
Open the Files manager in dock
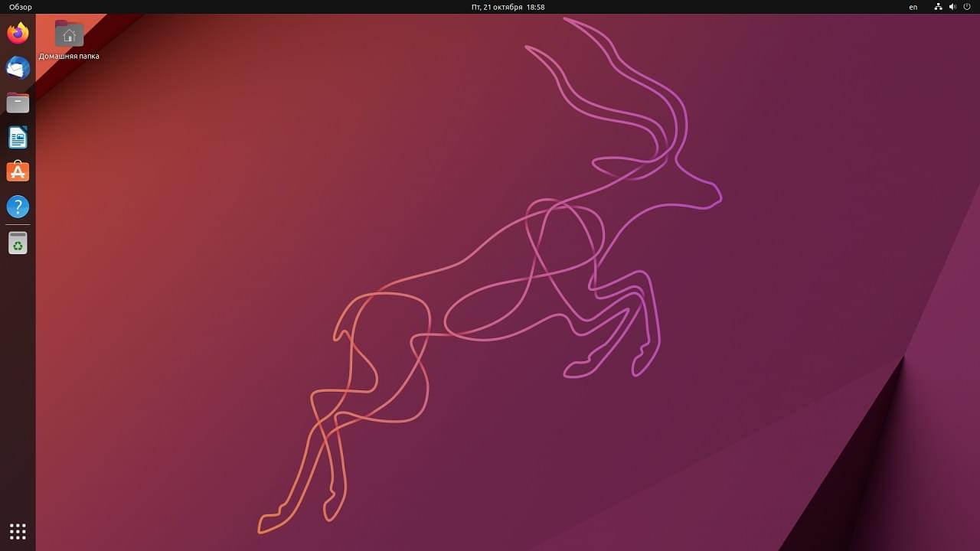18,103
